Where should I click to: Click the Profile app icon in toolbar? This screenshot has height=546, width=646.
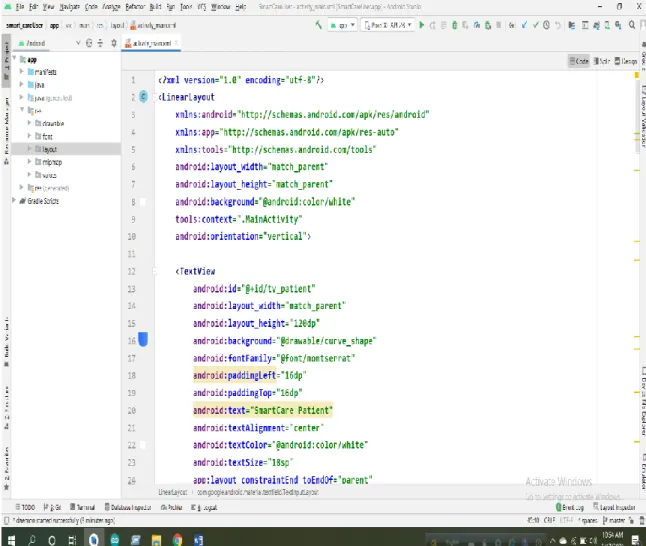tap(477, 25)
